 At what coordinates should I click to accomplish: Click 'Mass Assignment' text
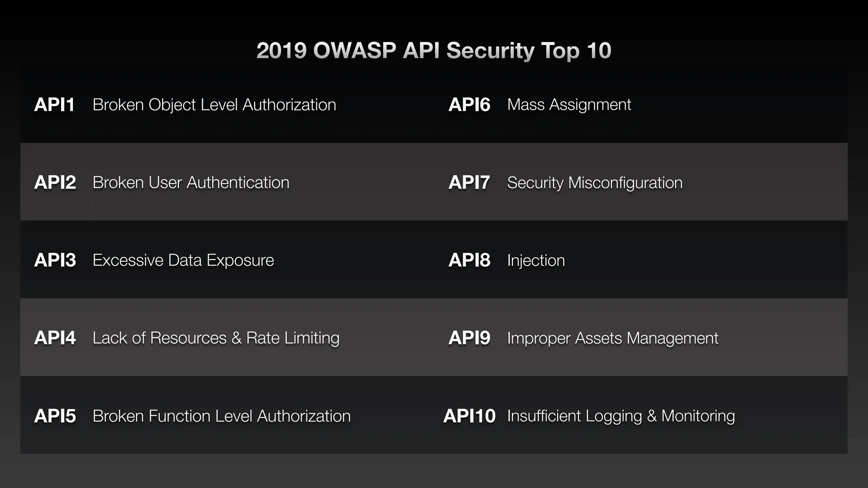coord(569,105)
